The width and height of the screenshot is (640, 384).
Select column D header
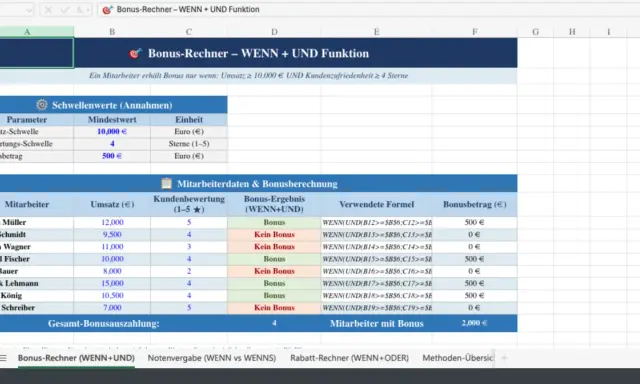(274, 32)
